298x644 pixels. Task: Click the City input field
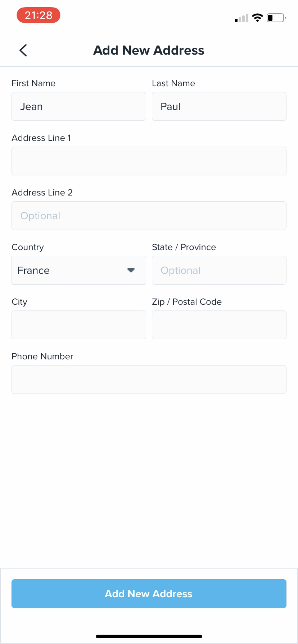78,325
